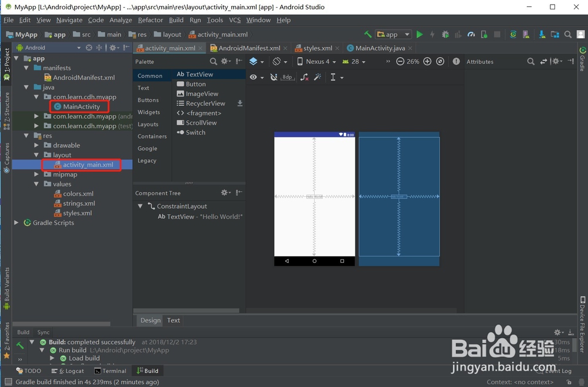Viewport: 588px width, 387px height.
Task: Open AVD Manager icon in toolbar
Action: click(526, 35)
